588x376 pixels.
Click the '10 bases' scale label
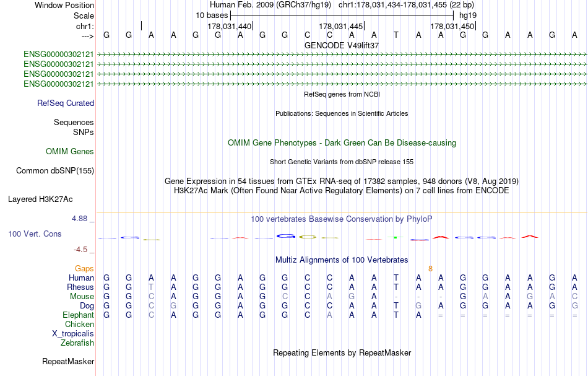coord(212,15)
